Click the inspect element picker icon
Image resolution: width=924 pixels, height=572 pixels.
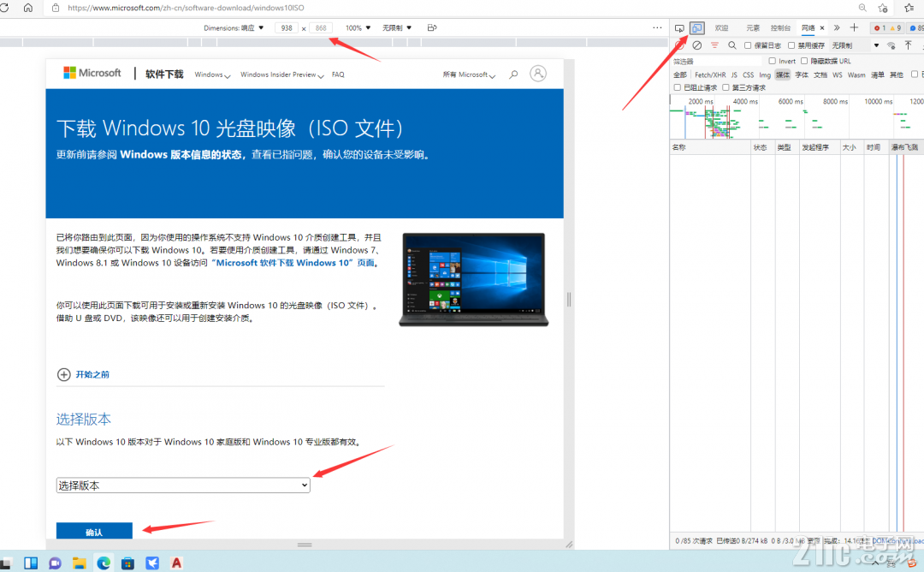[679, 28]
